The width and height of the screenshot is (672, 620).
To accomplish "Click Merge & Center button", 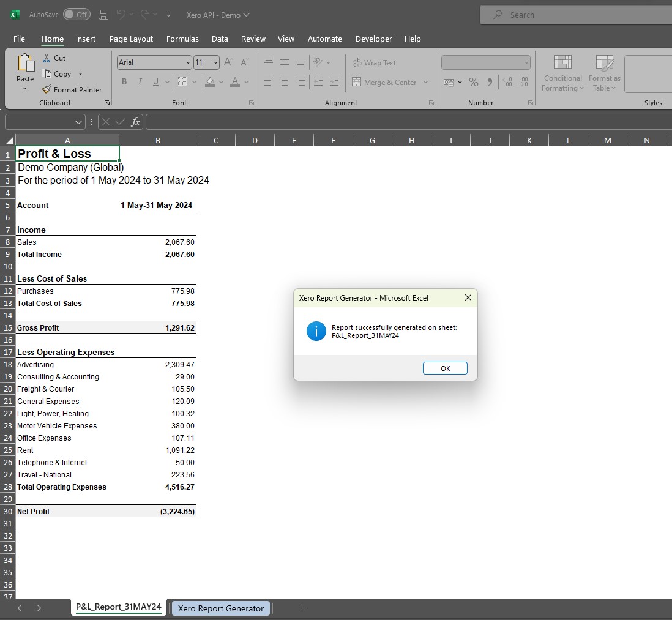I will coord(384,82).
